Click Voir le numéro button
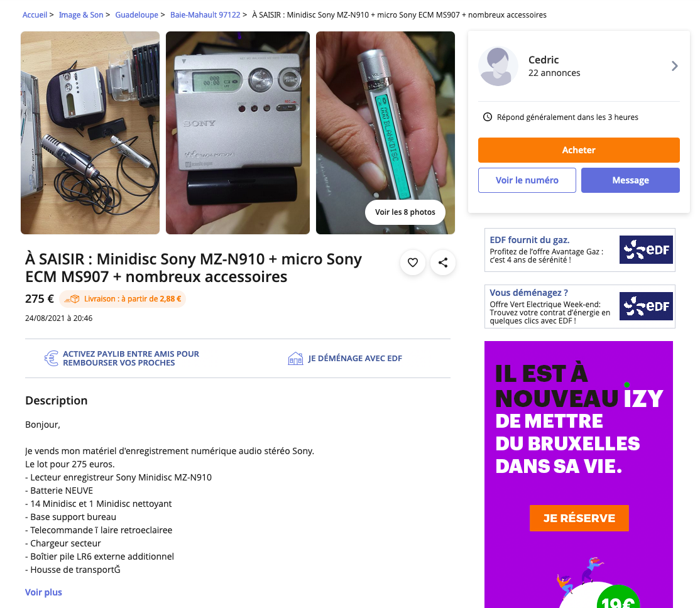This screenshot has height=608, width=700. (x=527, y=180)
